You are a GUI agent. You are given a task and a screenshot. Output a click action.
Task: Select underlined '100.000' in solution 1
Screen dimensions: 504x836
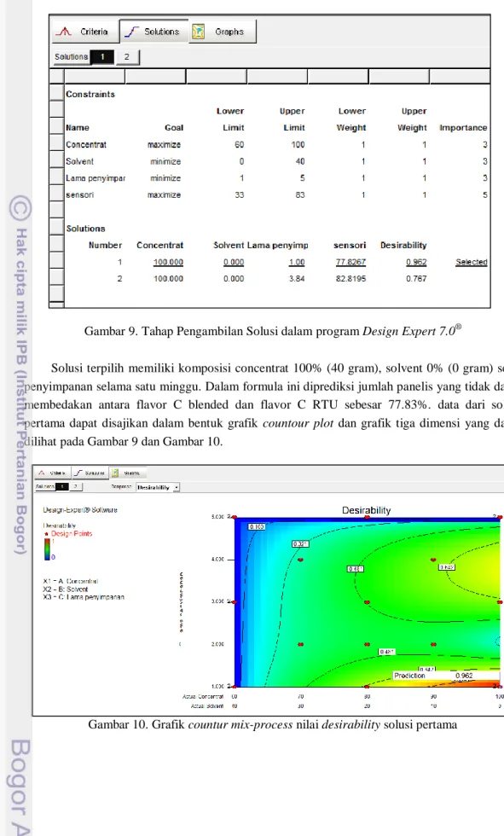pyautogui.click(x=168, y=263)
